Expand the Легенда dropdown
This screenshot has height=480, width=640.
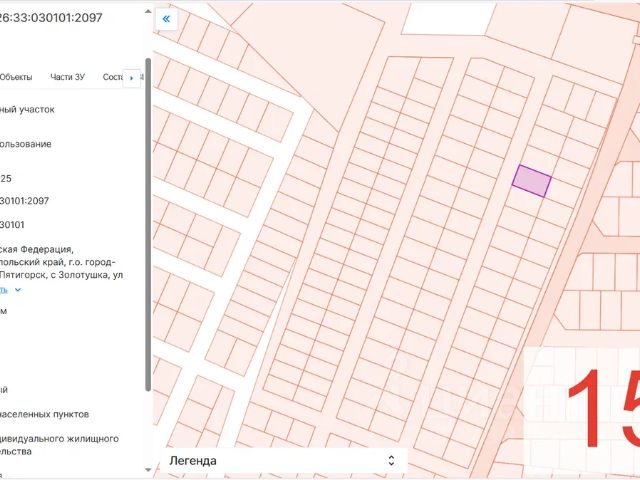[283, 461]
